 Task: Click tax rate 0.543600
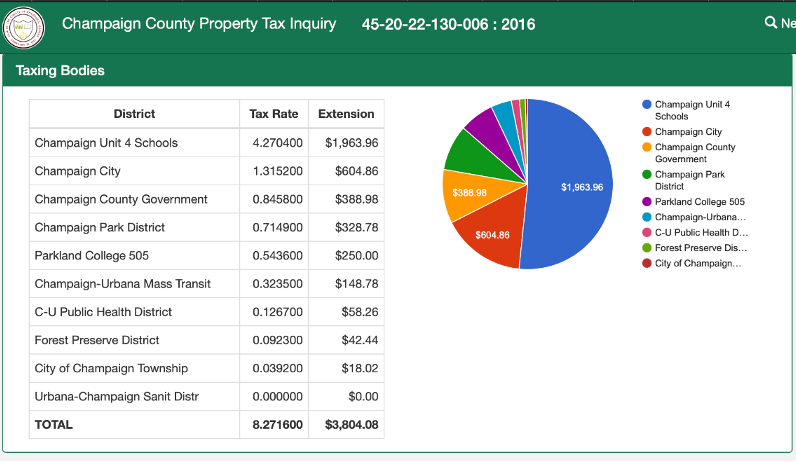coord(278,256)
